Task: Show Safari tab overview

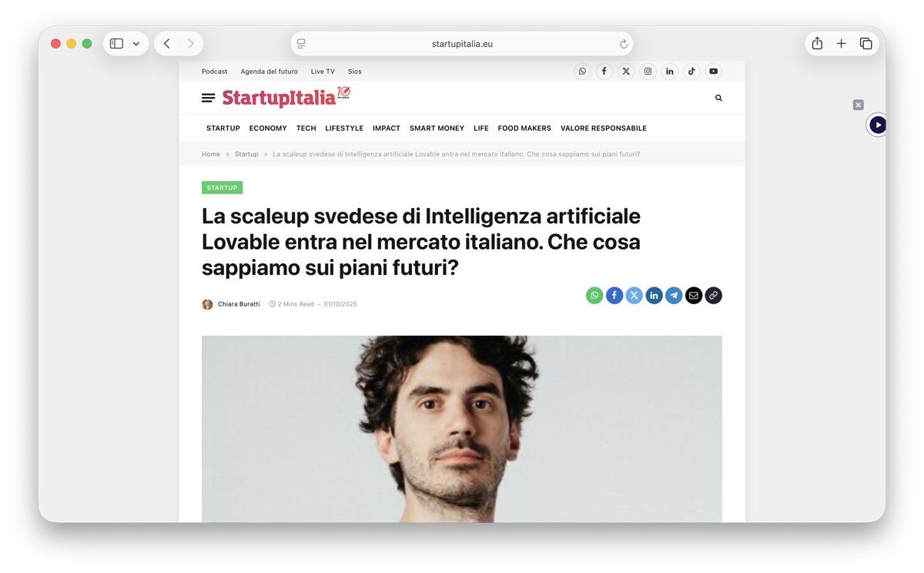Action: point(866,44)
